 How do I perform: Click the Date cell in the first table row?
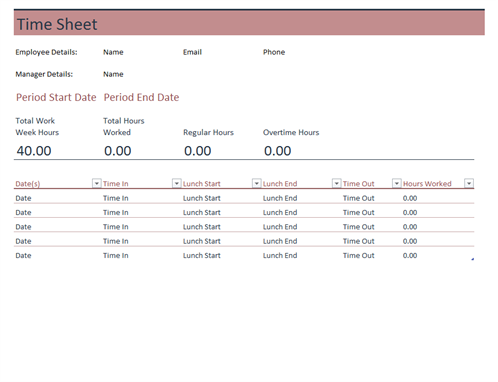point(23,198)
